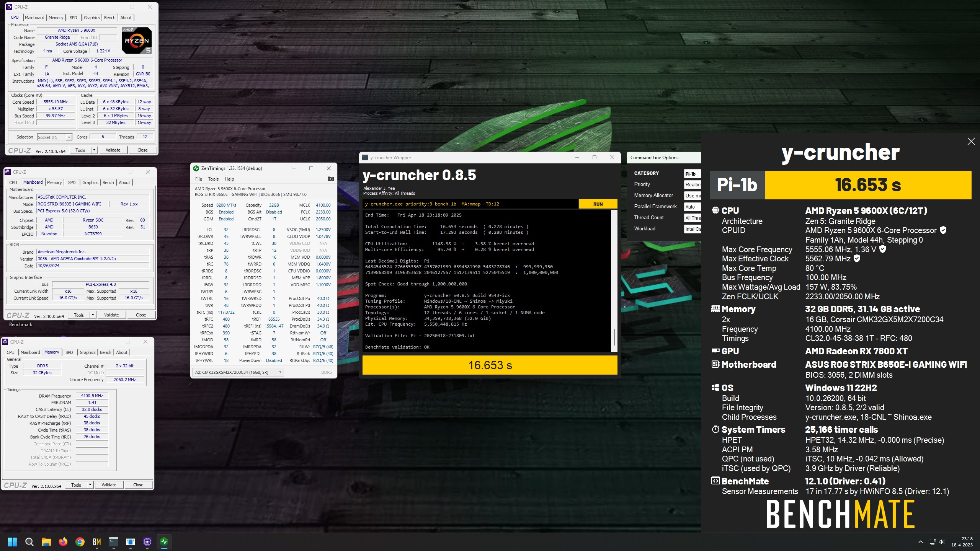Viewport: 980px width, 551px height.
Task: Switch to the SPD tab in the top CPU-Z window
Action: [73, 18]
